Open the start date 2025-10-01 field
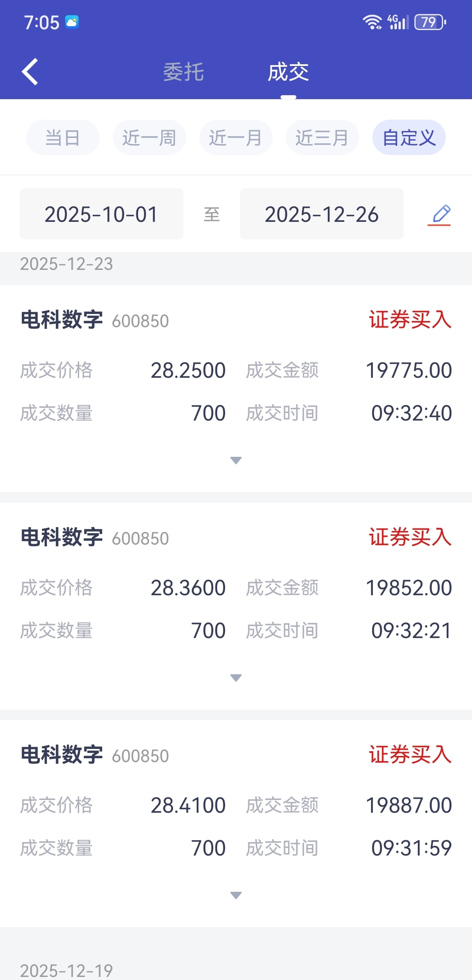The width and height of the screenshot is (472, 980). pos(101,214)
